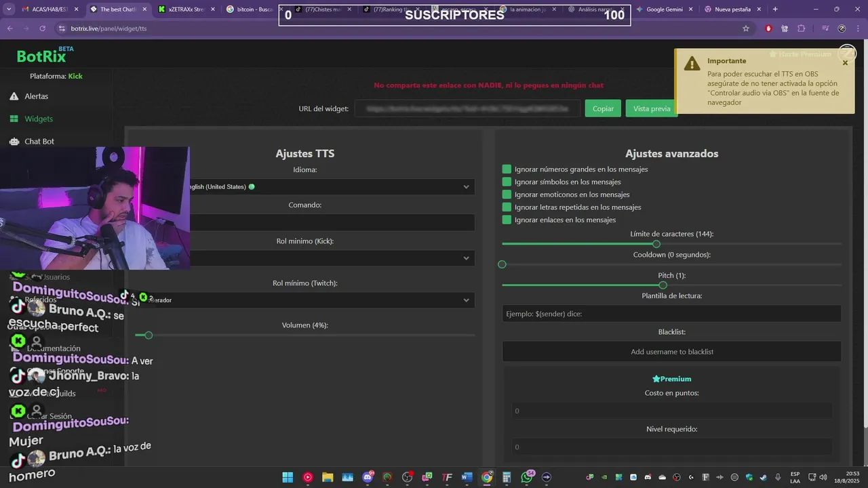Click the Chrome icon in taskbar
The image size is (868, 488).
tap(487, 477)
